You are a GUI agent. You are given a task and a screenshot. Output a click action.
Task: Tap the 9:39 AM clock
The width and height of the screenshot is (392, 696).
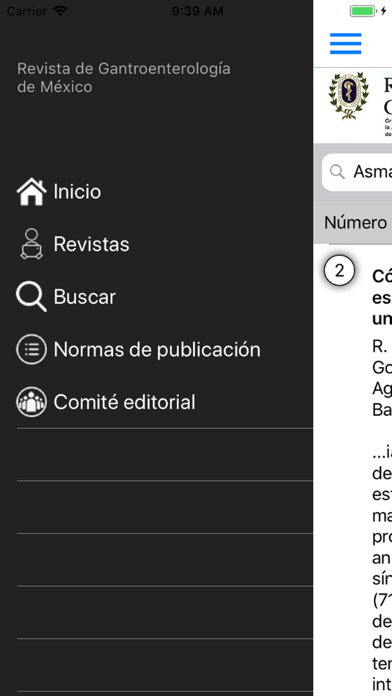[x=197, y=11]
